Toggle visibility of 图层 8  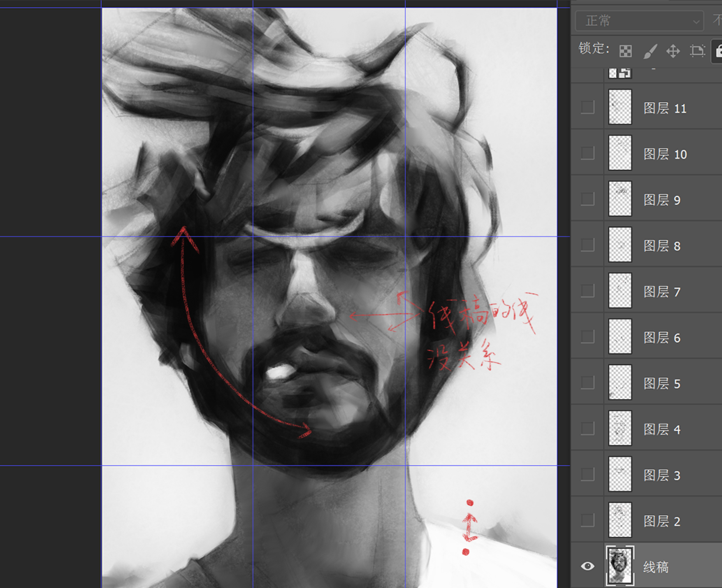(588, 245)
